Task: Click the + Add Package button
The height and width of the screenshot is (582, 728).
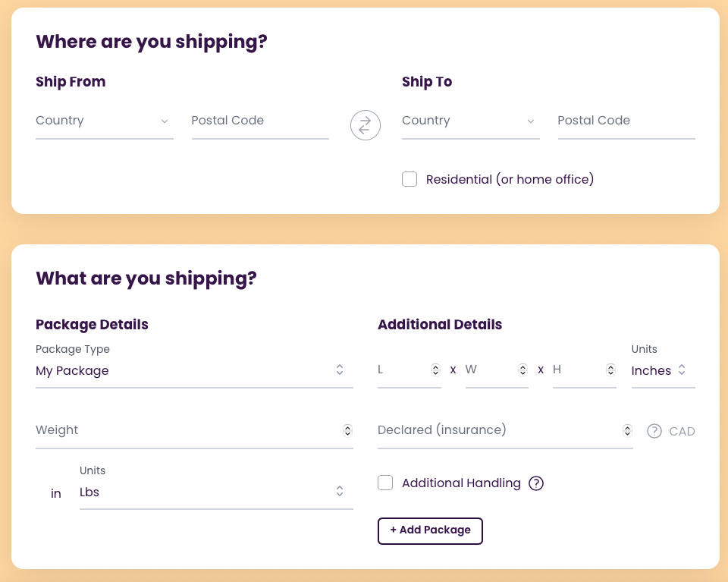Action: coord(430,530)
